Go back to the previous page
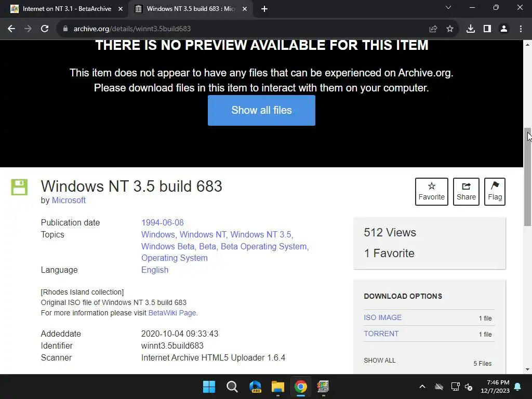The height and width of the screenshot is (399, 532). coord(11,29)
